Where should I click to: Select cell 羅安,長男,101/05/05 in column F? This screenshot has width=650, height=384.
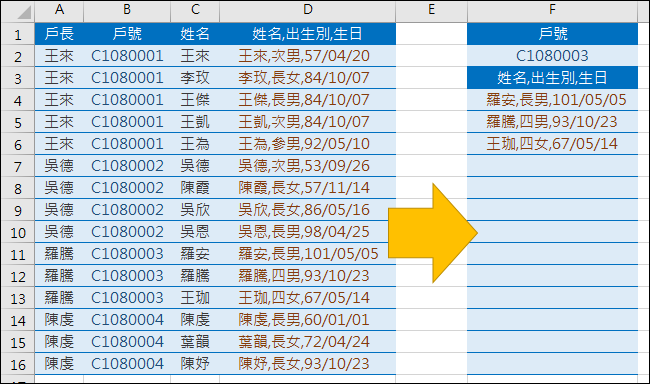tap(552, 100)
